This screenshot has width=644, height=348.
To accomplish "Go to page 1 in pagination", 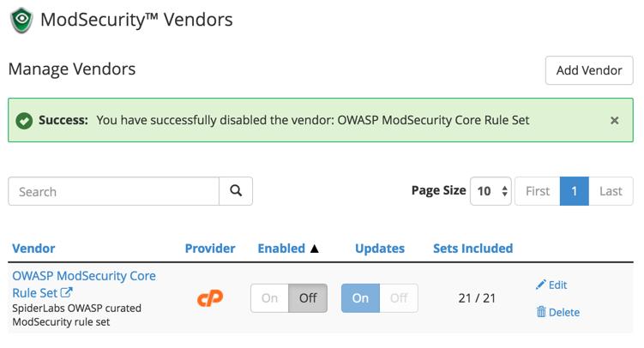I will click(x=575, y=191).
